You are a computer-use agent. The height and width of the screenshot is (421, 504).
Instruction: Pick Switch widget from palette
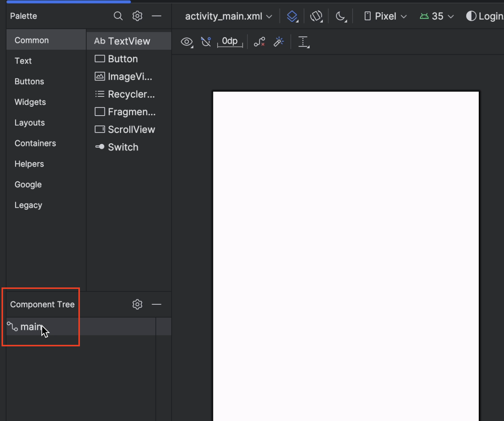coord(129,147)
